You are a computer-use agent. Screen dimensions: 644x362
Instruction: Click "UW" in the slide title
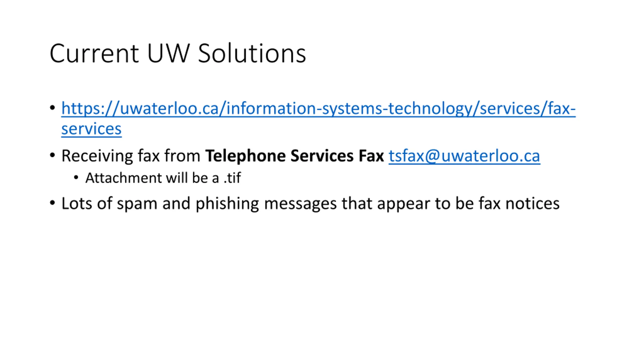coord(168,53)
